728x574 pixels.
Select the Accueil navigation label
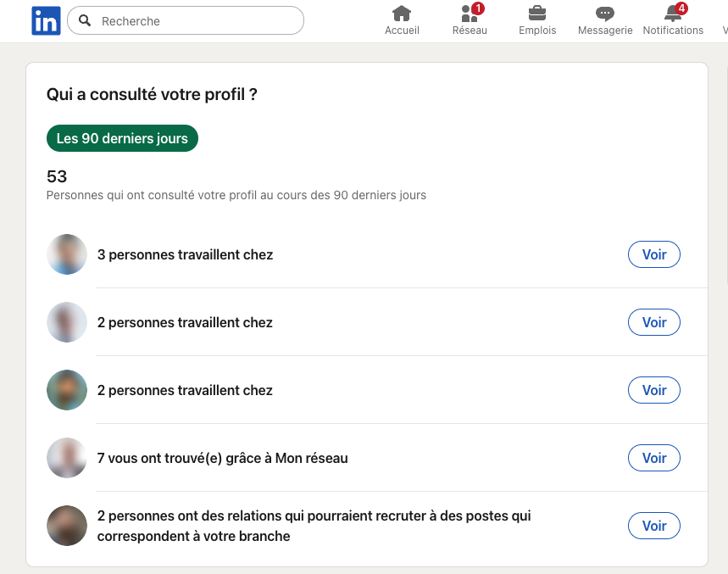tap(401, 30)
